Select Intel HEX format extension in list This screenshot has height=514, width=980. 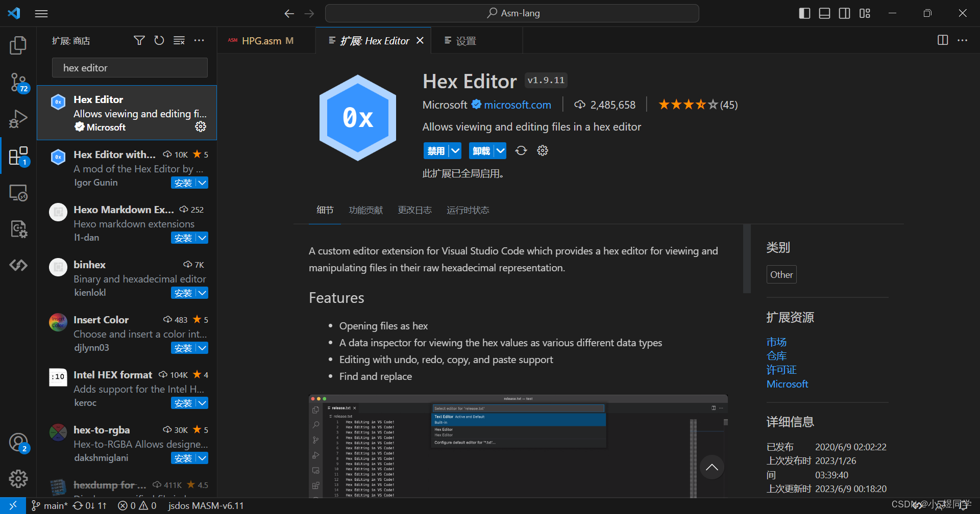coord(127,389)
